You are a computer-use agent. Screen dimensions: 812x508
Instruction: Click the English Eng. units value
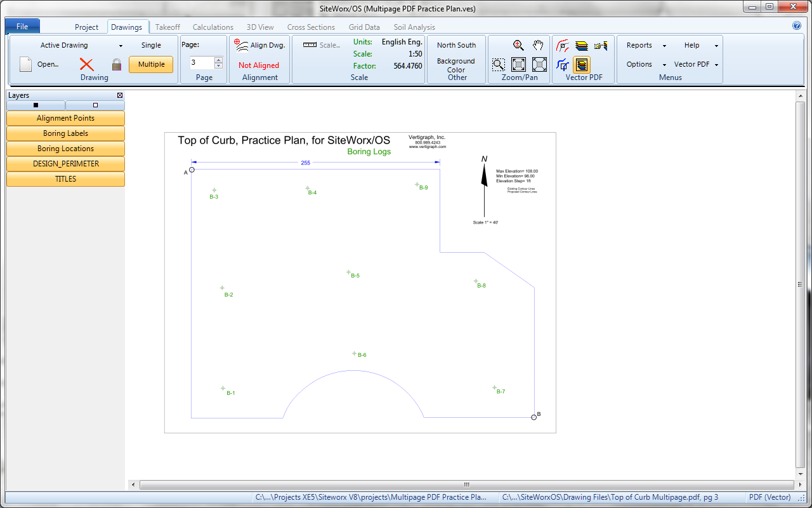402,42
